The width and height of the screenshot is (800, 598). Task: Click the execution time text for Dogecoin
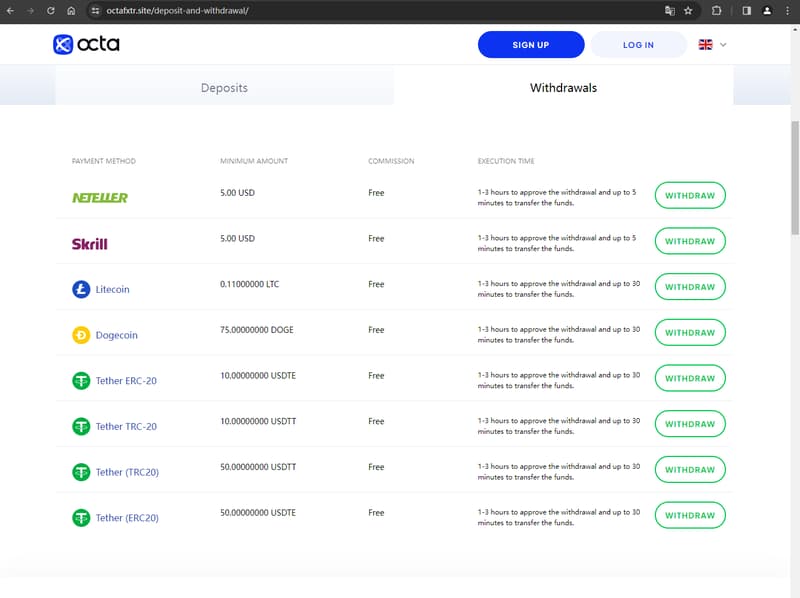pyautogui.click(x=559, y=335)
